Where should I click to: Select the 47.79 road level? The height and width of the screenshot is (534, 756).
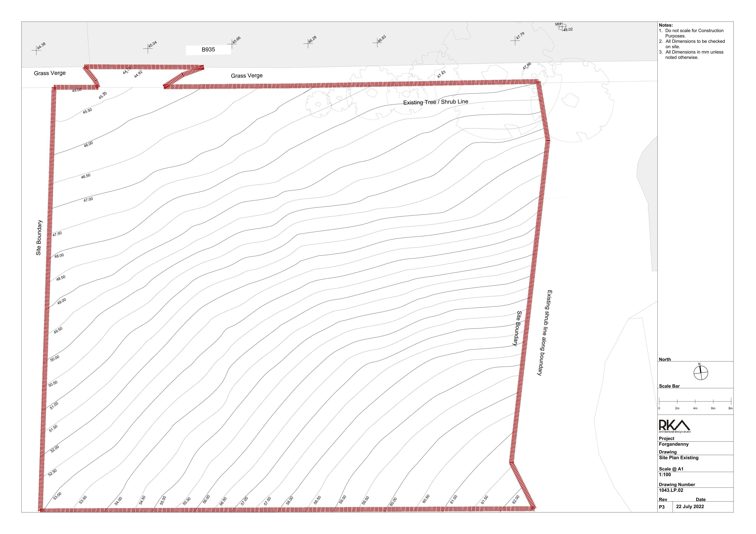tap(520, 36)
